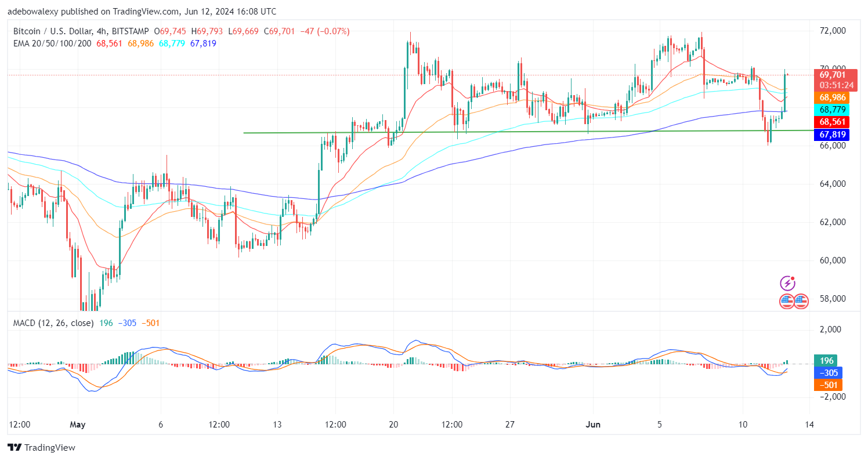Click the red EMA price tag 68,561
This screenshot has width=868, height=460.
(832, 122)
